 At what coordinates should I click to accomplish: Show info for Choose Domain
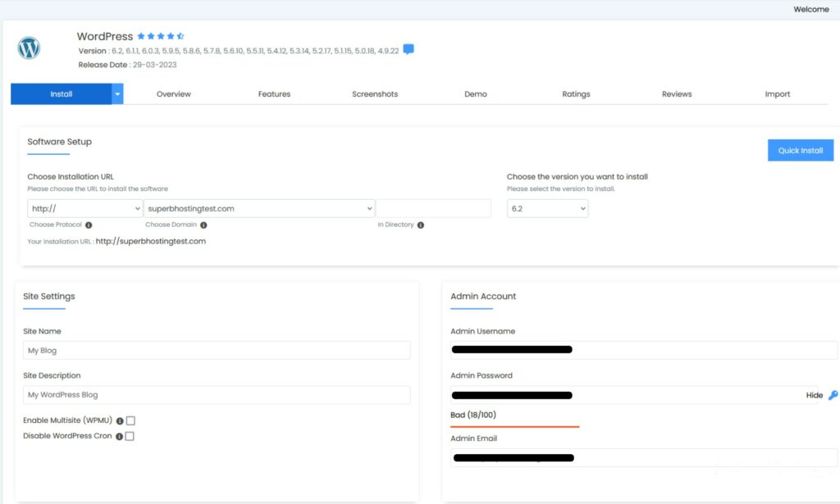click(203, 225)
